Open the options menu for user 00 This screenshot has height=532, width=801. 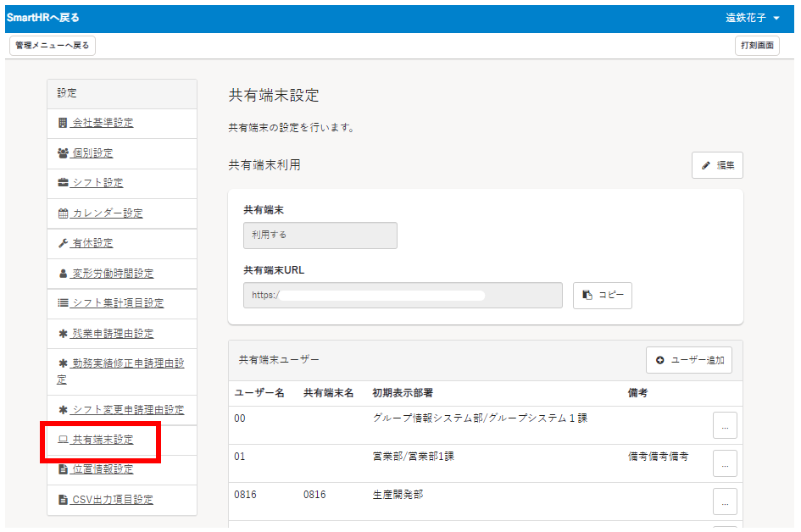[x=725, y=425]
